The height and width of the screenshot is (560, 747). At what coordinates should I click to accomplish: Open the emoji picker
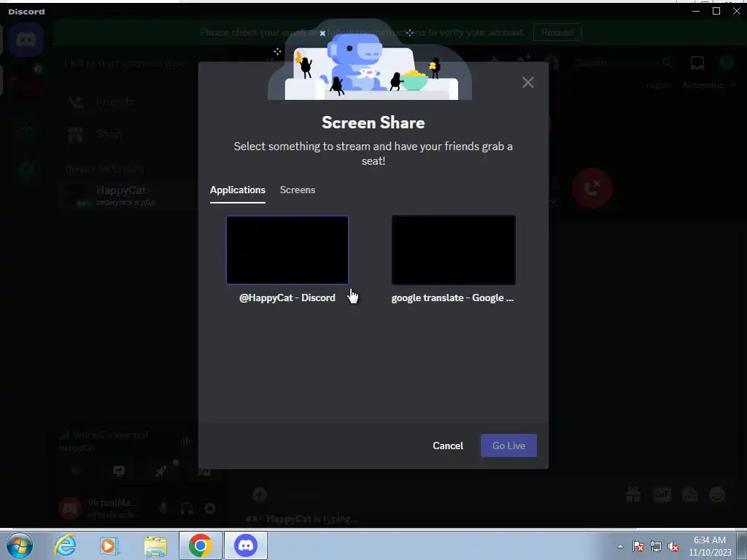pyautogui.click(x=717, y=495)
